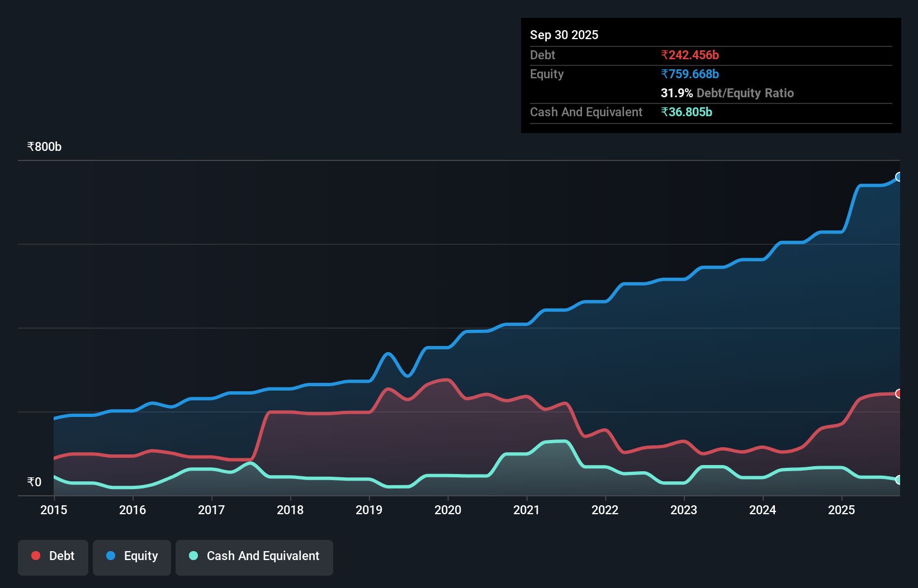Expand the Cash And Equivalent tooltip row
The width and height of the screenshot is (918, 588).
585,112
